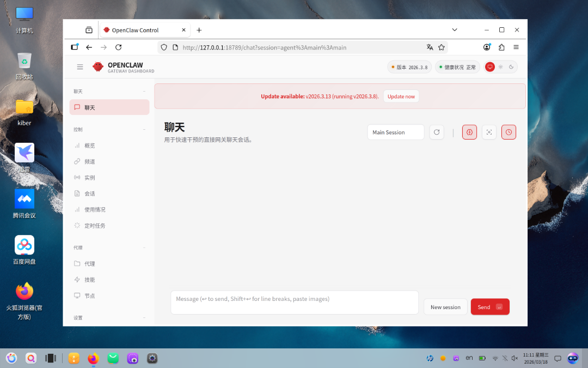Toggle the clock history icon in chat toolbar
The image size is (588, 368).
(509, 132)
